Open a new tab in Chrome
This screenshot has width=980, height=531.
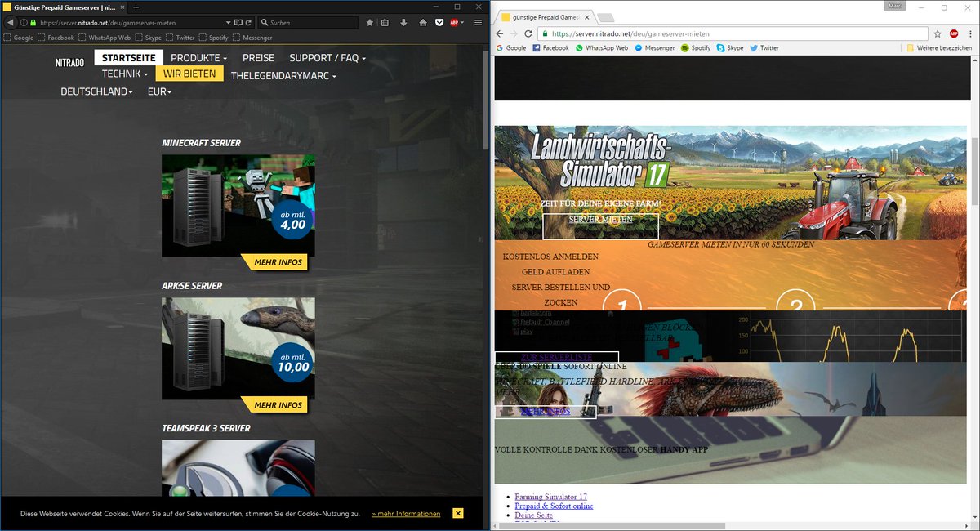pos(607,17)
